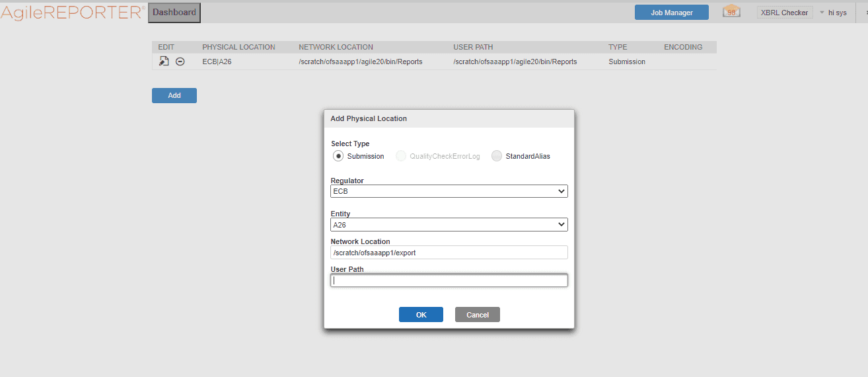Click the ECB|A26 physical location cell
868x377 pixels.
(217, 62)
